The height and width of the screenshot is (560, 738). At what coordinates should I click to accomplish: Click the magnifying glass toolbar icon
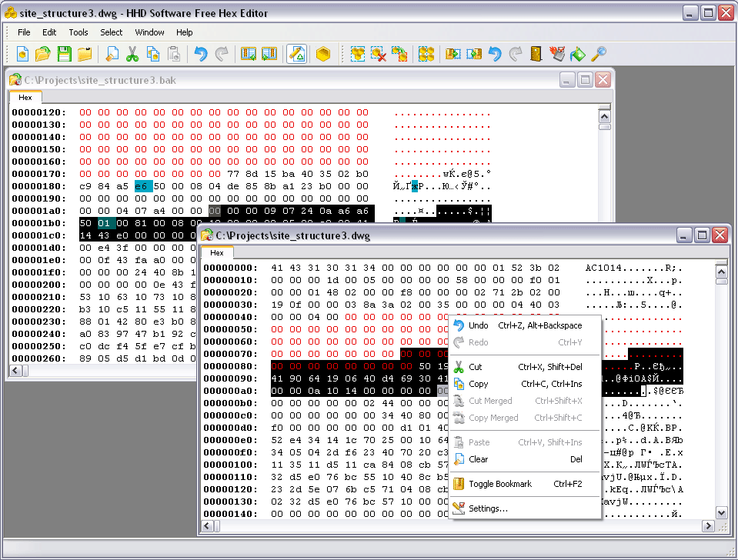(x=598, y=54)
